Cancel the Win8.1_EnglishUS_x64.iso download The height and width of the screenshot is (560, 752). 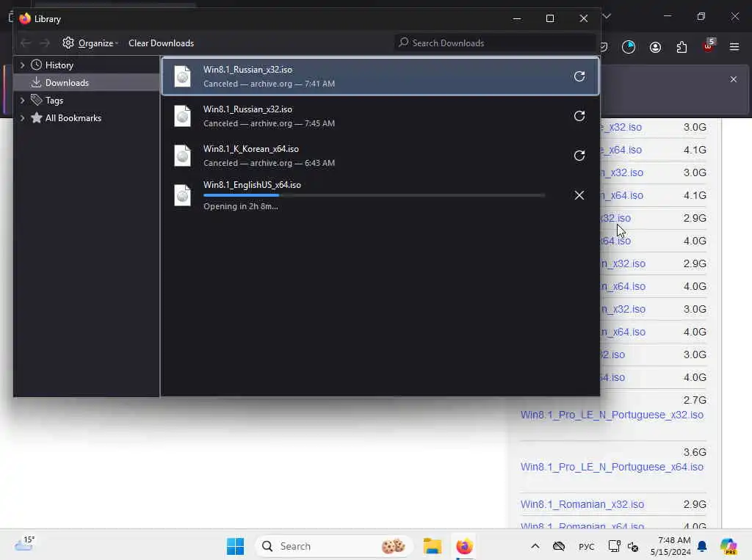click(x=579, y=195)
